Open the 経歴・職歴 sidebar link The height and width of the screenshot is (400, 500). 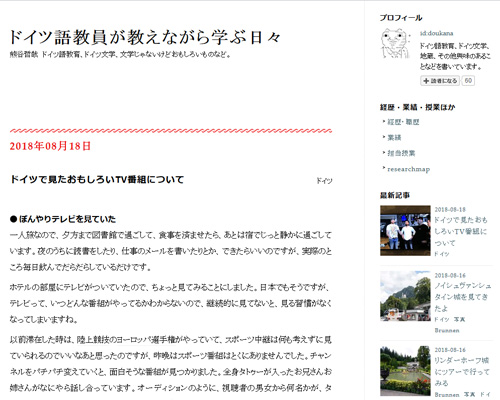click(x=403, y=122)
